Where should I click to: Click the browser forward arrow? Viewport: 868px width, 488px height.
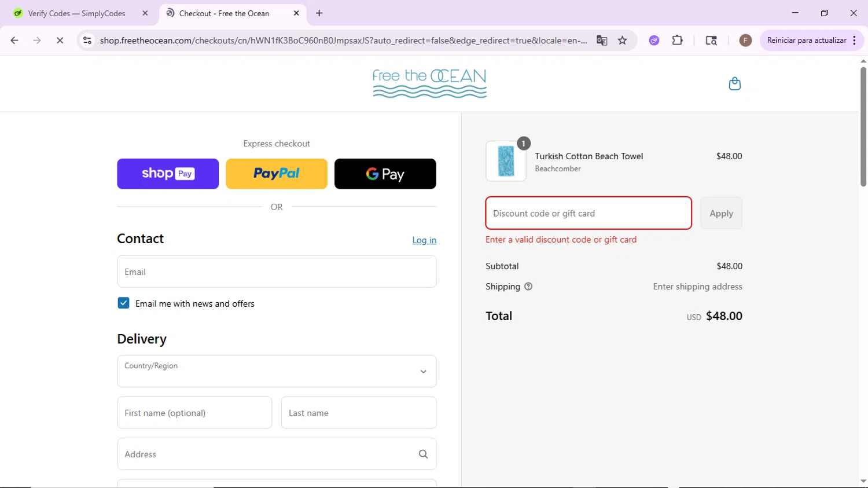coord(37,41)
